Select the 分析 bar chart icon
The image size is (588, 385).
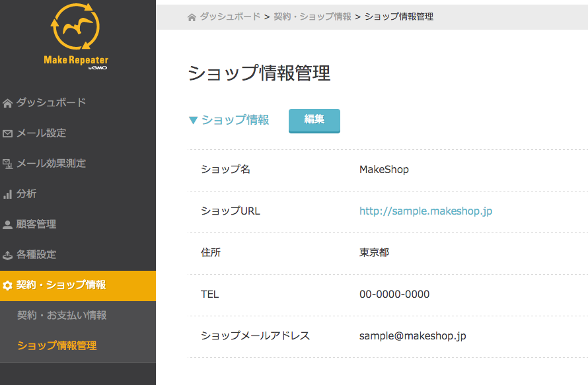pos(8,193)
